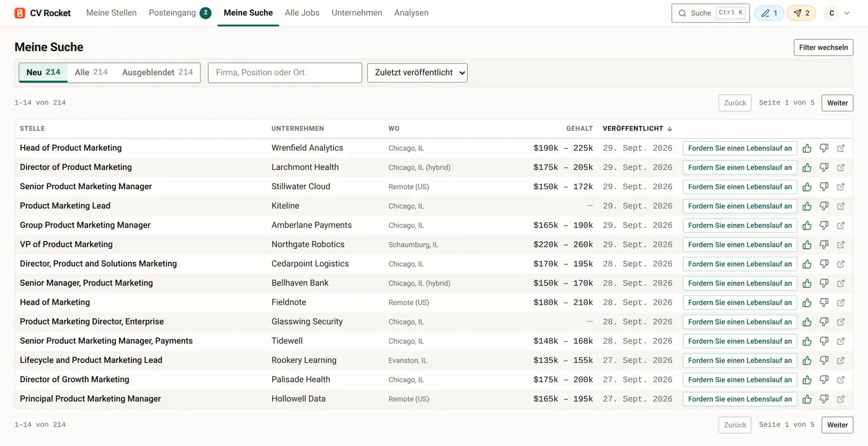Go to Meine Stellen in navigation
Screen dimensions: 868x446
[112, 12]
